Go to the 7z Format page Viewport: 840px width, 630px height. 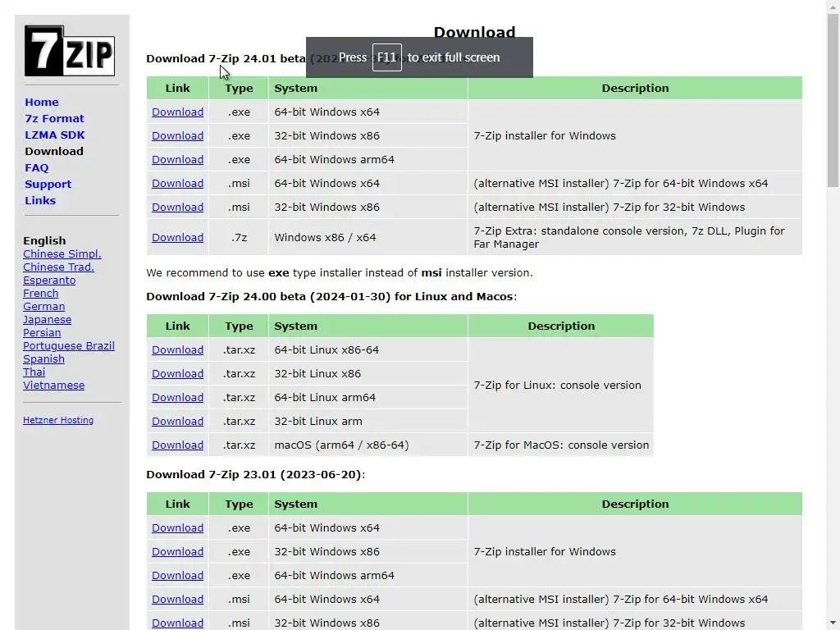coord(54,118)
